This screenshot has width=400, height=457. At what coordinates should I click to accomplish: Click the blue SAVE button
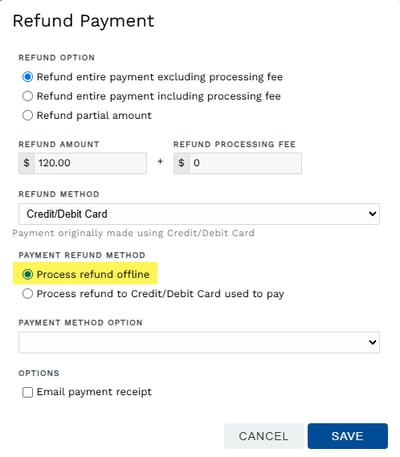tap(348, 436)
